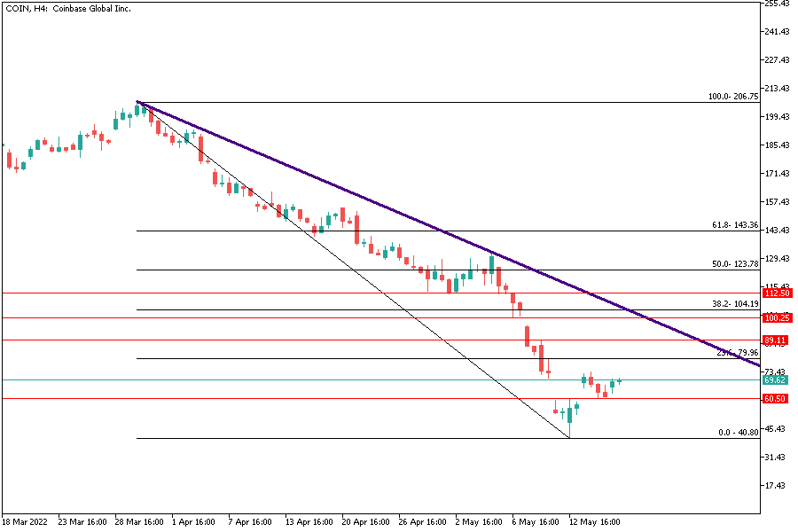This screenshot has height=532, width=798.
Task: Select the thick purple descending trendline
Action: 443,232
